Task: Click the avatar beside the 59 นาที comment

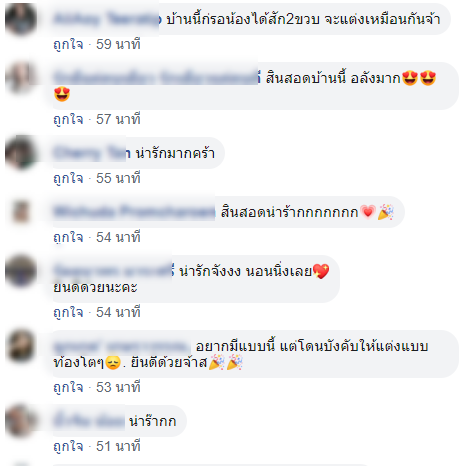Action: point(21,19)
